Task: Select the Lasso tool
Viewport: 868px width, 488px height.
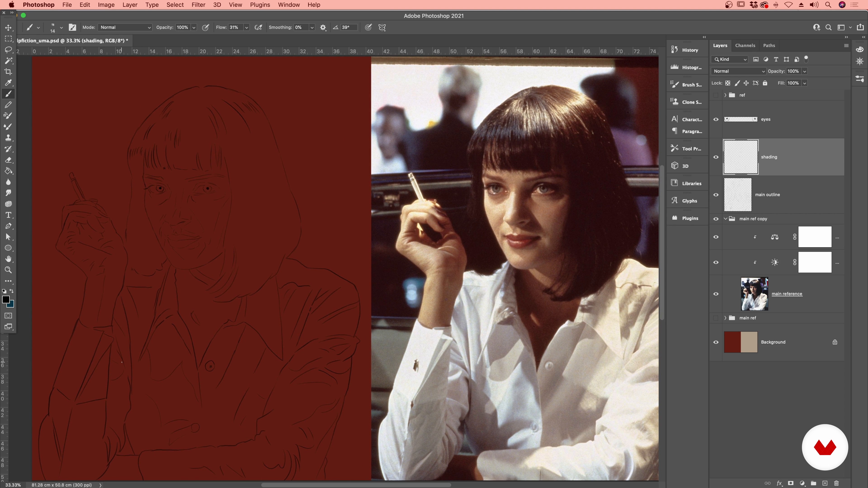Action: [8, 50]
